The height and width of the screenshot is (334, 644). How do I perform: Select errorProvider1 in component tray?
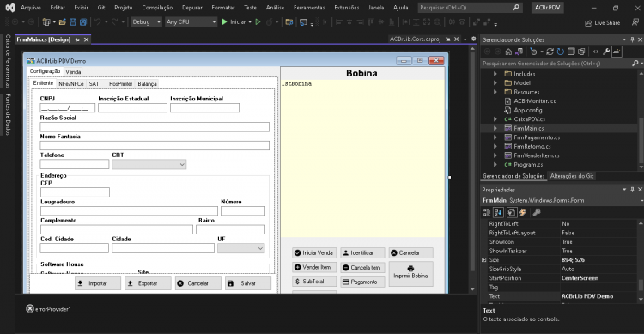click(x=48, y=309)
